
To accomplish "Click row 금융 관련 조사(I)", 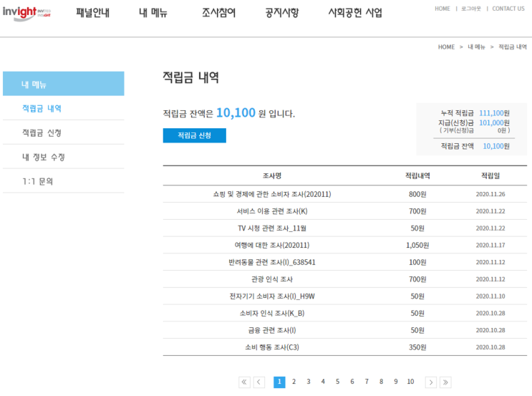I will (345, 330).
